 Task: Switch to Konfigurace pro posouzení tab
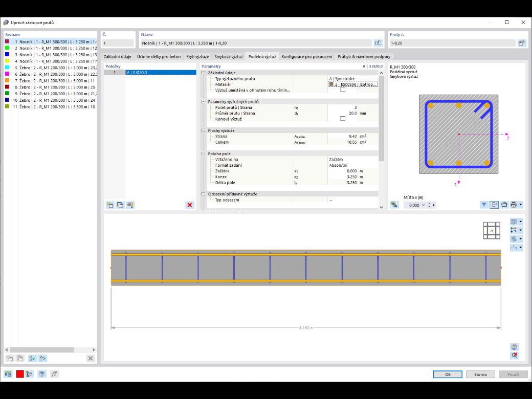point(307,57)
